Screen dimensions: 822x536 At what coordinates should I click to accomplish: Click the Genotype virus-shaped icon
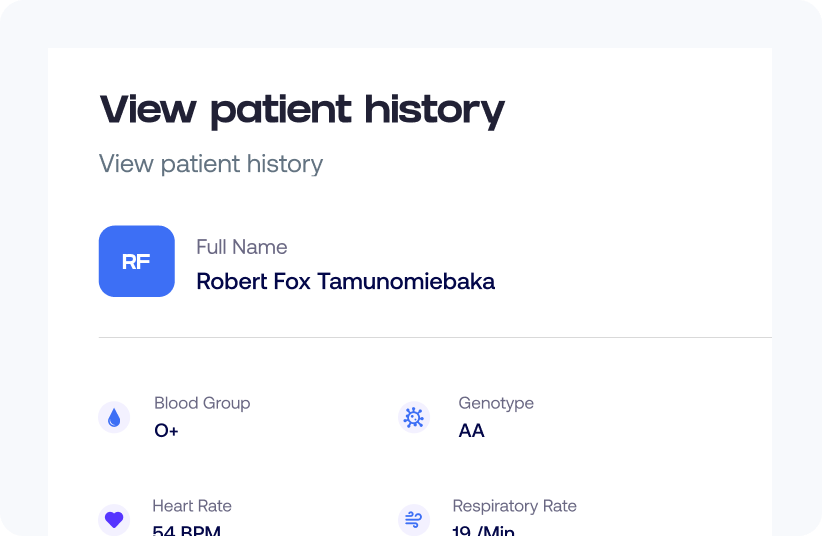(x=414, y=418)
